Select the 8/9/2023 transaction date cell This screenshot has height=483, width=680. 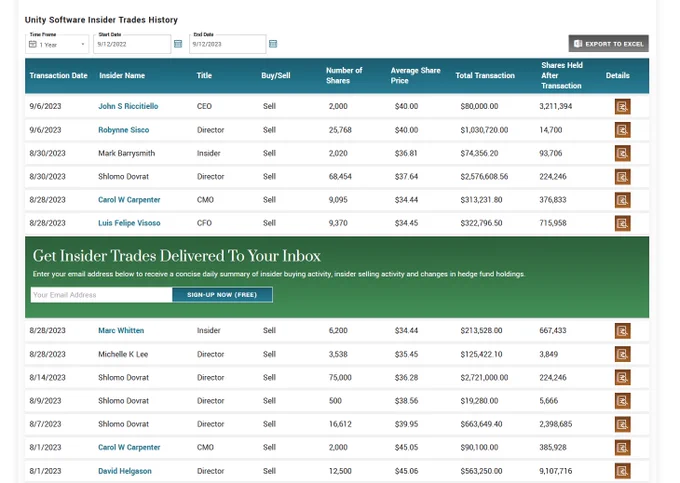click(x=45, y=401)
